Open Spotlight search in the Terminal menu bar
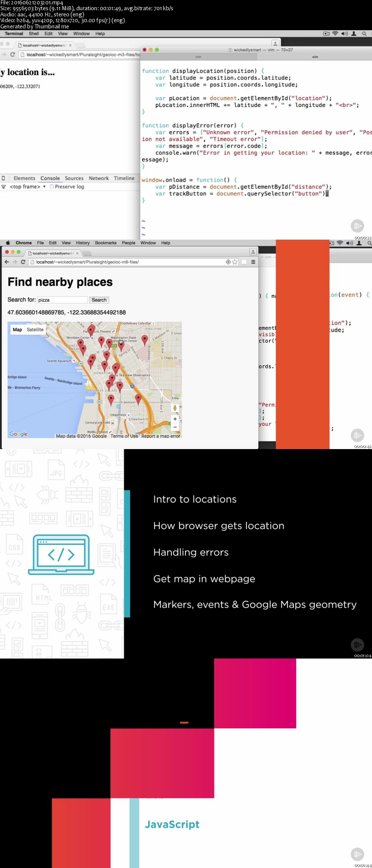The width and height of the screenshot is (372, 868). coord(364,34)
